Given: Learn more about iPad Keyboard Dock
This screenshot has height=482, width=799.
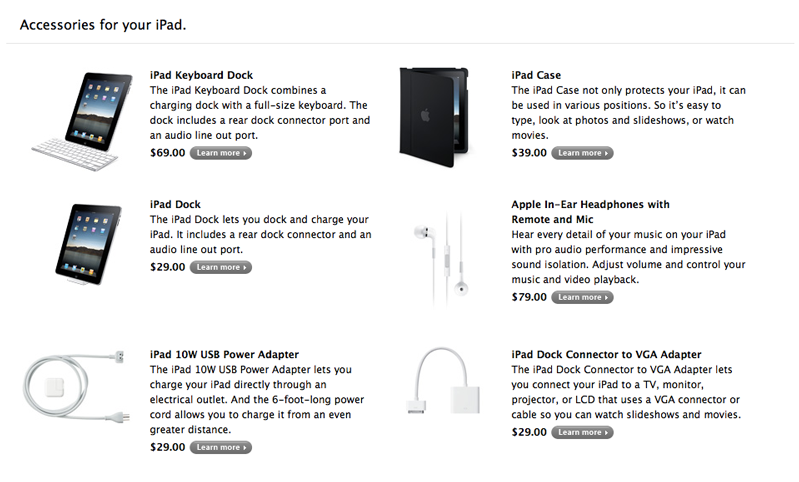Looking at the screenshot, I should pos(221,153).
